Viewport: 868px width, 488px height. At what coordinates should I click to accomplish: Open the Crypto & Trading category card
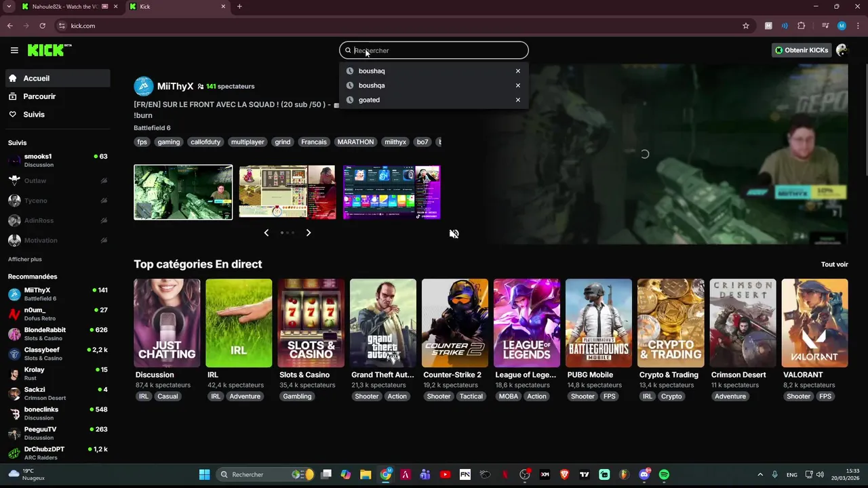pos(670,323)
